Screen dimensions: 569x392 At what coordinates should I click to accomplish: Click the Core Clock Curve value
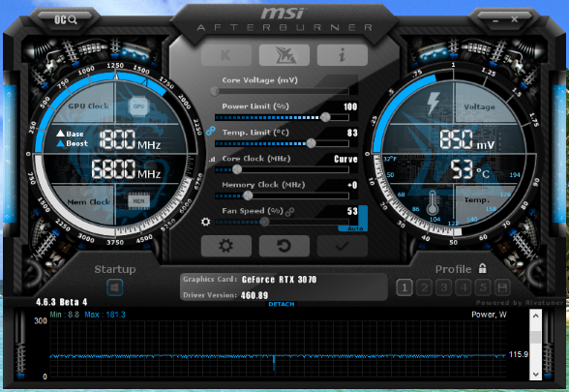[345, 159]
